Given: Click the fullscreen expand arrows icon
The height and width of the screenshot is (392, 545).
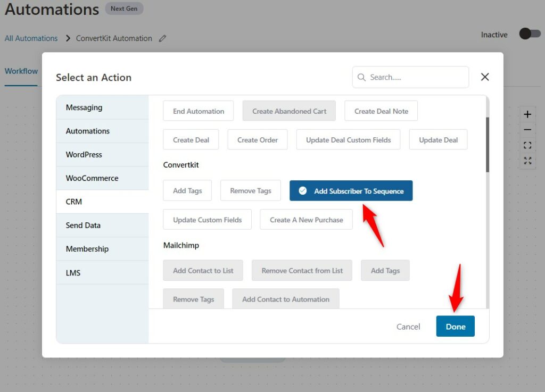Looking at the screenshot, I should (x=527, y=161).
